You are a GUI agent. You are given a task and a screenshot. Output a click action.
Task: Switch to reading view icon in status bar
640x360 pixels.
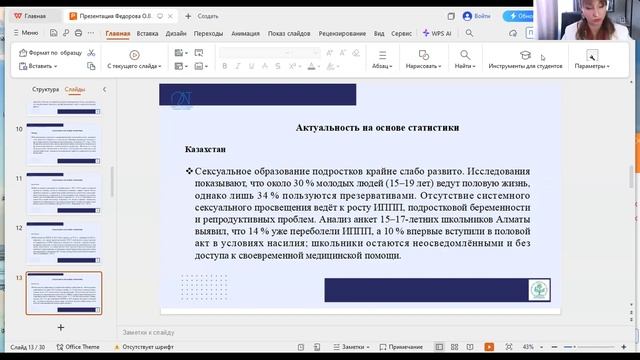tap(470, 347)
